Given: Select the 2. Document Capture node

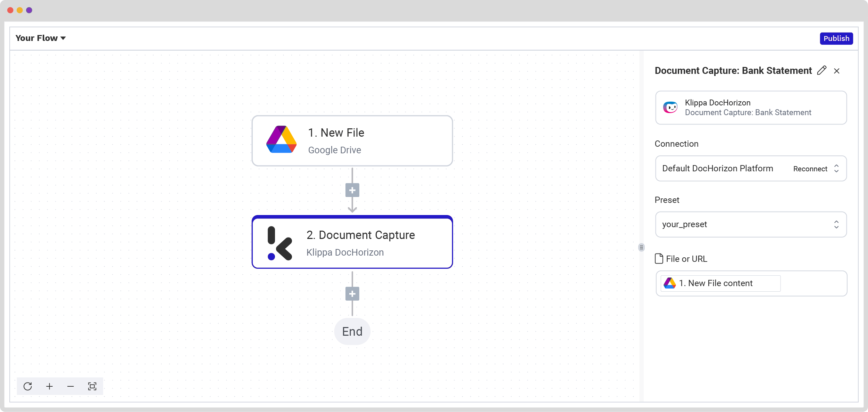Looking at the screenshot, I should click(352, 242).
